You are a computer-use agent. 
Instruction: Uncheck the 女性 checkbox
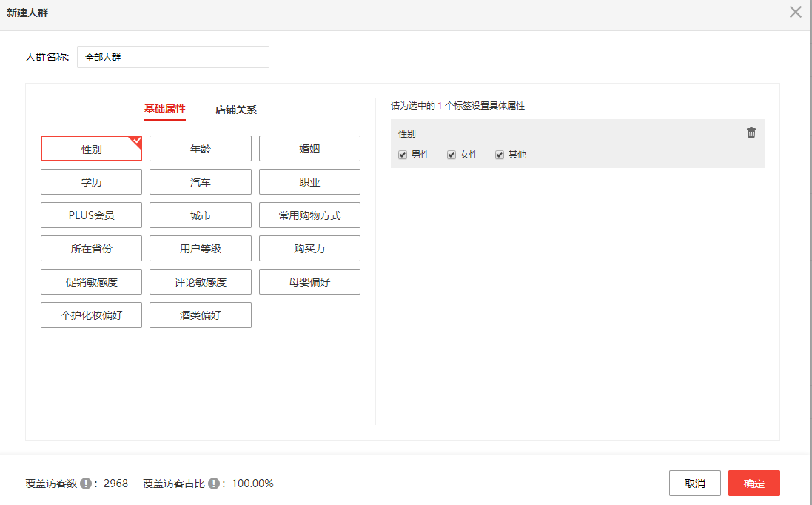(x=452, y=155)
